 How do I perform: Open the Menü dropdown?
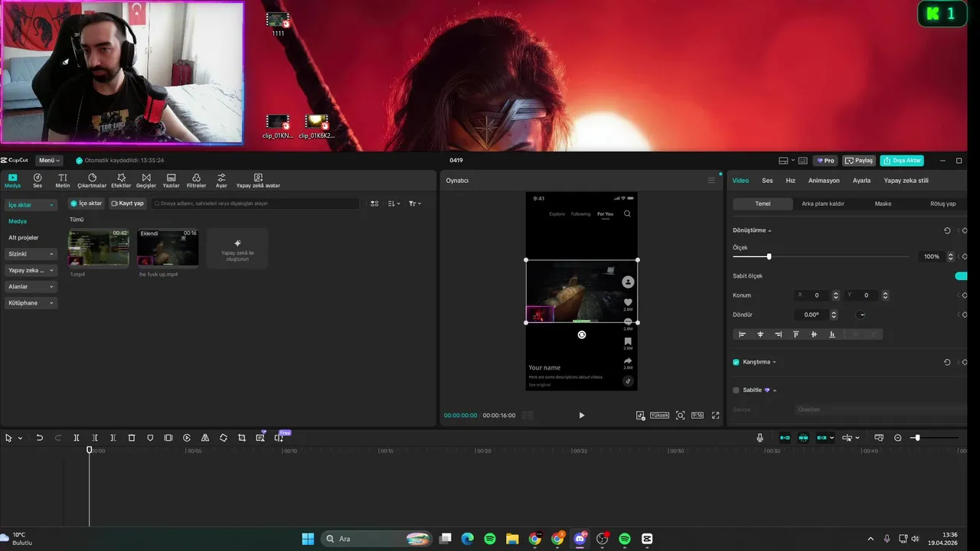[50, 161]
